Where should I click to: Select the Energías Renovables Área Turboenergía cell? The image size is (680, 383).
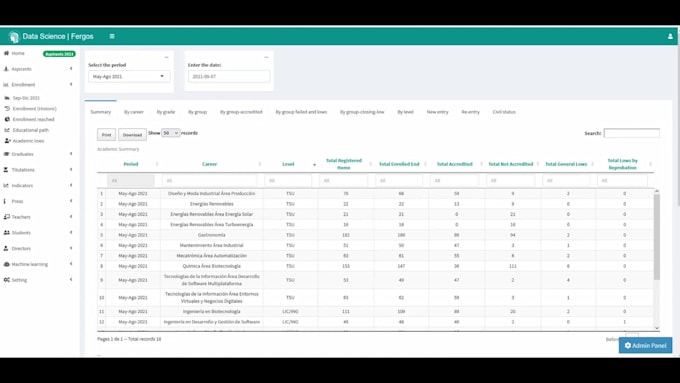pos(212,225)
